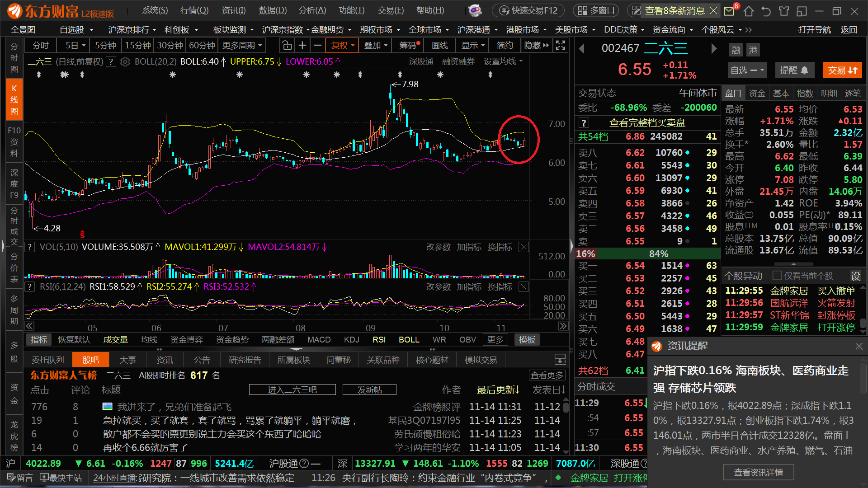The width and height of the screenshot is (868, 488).
Task: Open 分析(A) menu
Action: [312, 10]
